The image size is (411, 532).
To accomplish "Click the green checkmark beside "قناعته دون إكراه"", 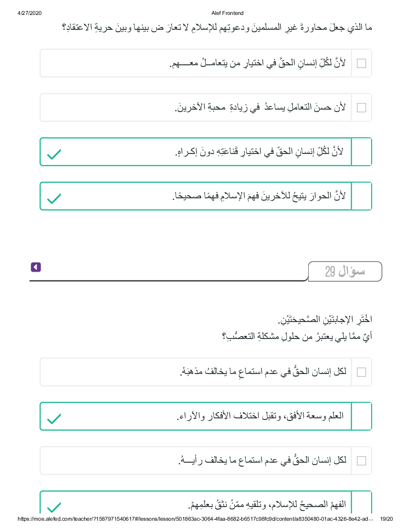I will pyautogui.click(x=54, y=154).
